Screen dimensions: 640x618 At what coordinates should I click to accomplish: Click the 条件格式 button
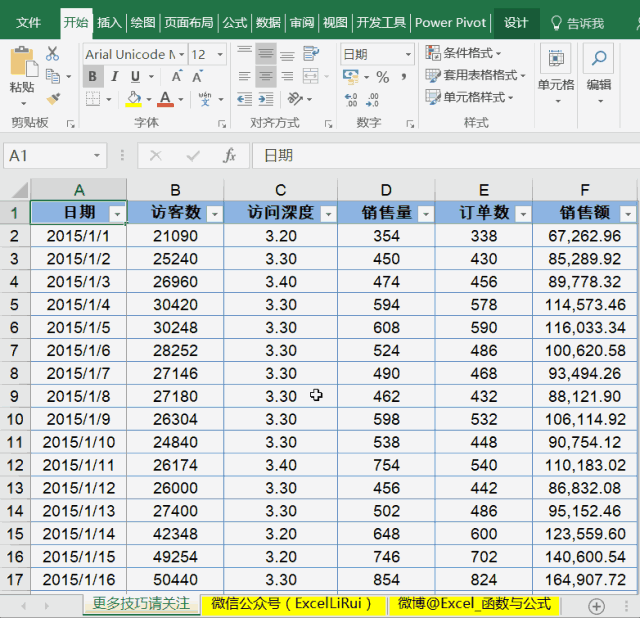pyautogui.click(x=465, y=53)
